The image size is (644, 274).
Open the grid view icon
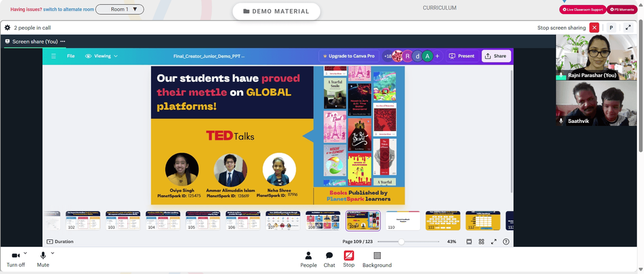pos(481,242)
